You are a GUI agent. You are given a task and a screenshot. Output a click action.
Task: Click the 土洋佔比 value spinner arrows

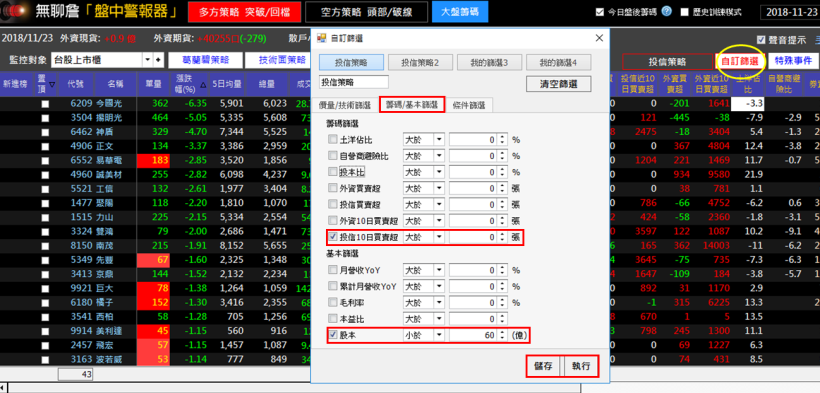click(x=503, y=140)
